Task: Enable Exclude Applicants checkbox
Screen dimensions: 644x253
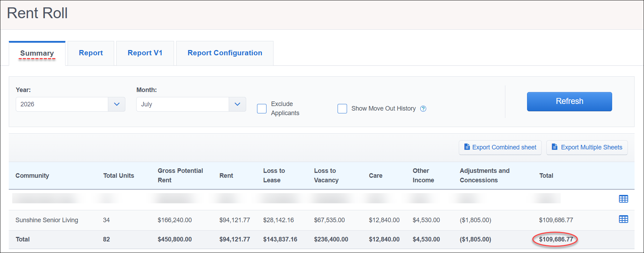Action: click(x=262, y=108)
